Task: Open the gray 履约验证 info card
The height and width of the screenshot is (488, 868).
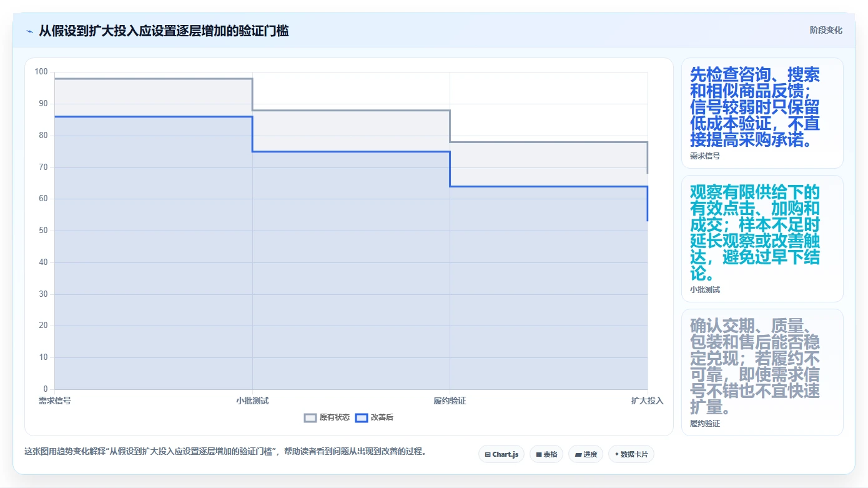Action: (x=762, y=372)
